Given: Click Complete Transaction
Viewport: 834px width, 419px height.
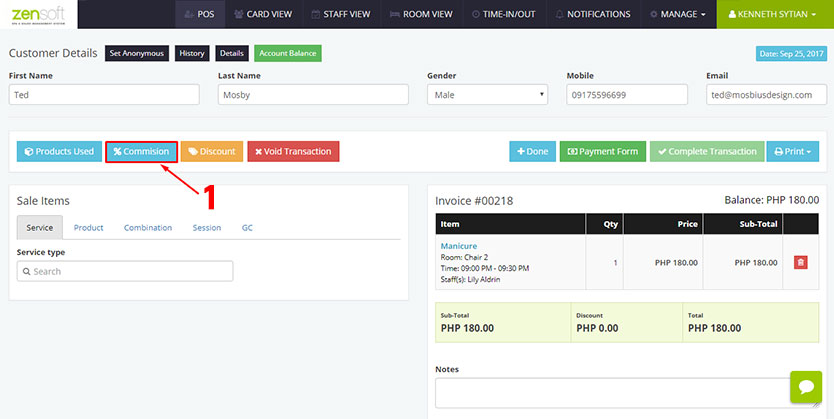Looking at the screenshot, I should pos(707,152).
